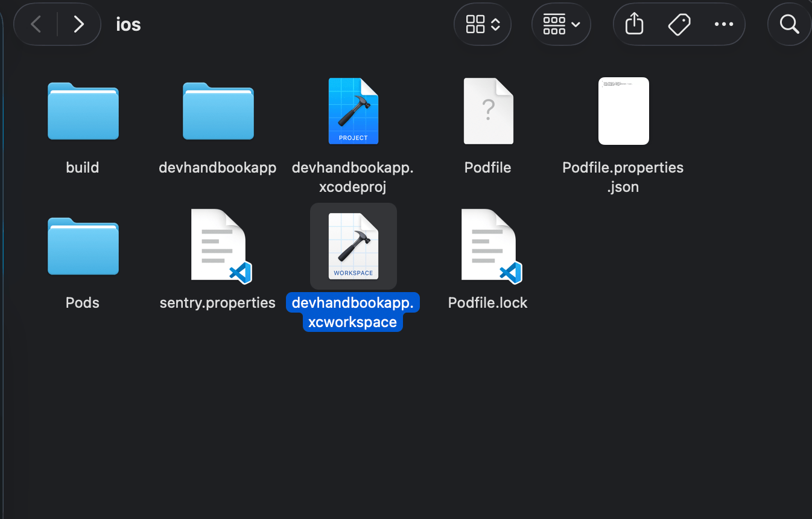Screen dimensions: 812x519
Task: Navigate forward using the forward arrow
Action: click(78, 24)
